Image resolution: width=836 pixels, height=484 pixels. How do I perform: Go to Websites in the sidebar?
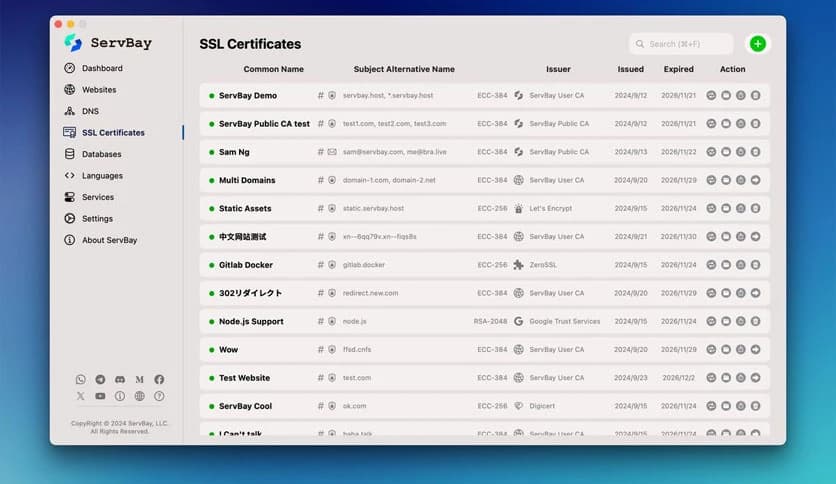point(99,90)
